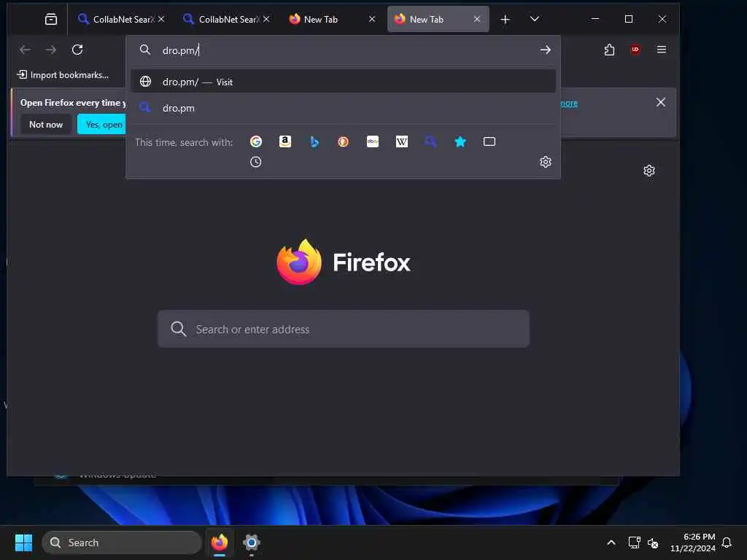Click 'Yes, open' button in the notification
747x560 pixels.
[x=102, y=124]
